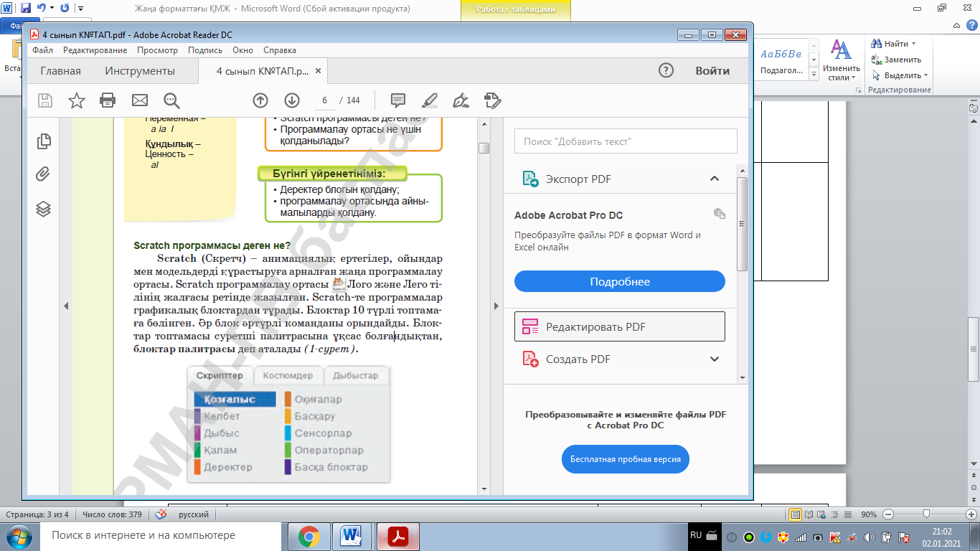The image size is (980, 551).
Task: Open the Подпись menu
Action: point(205,50)
